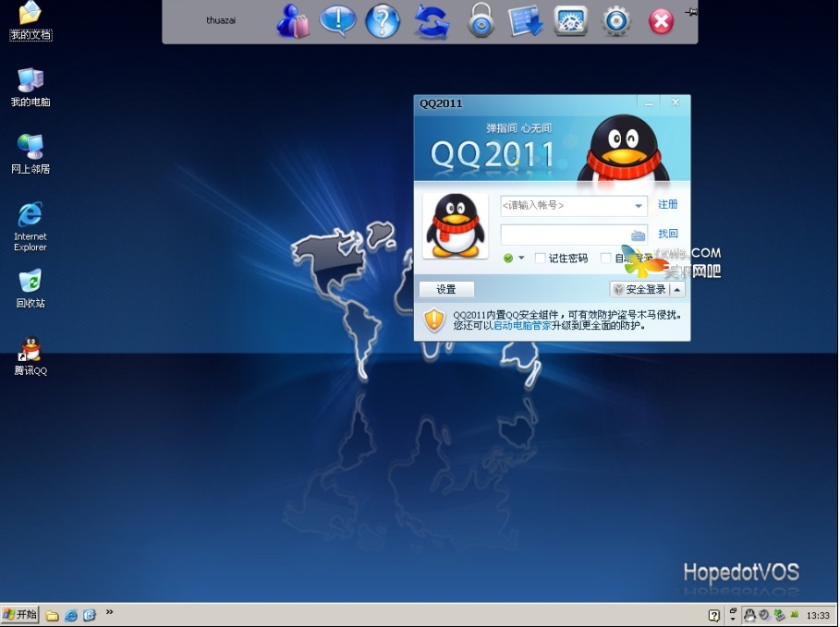Expand the arrow beside 安全登录
840x627 pixels.
677,290
